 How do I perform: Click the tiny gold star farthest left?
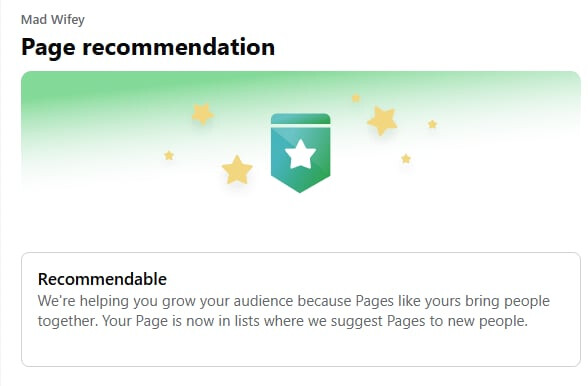pyautogui.click(x=169, y=155)
